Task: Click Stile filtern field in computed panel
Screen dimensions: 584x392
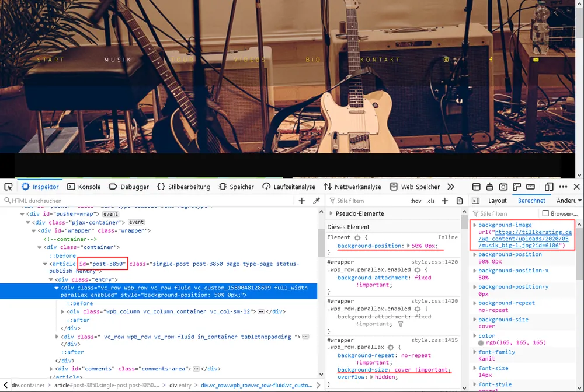Action: click(505, 214)
